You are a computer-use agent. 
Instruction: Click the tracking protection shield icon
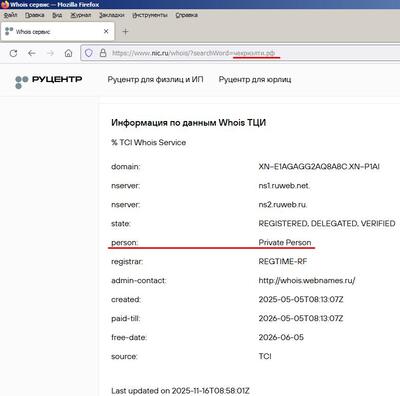[x=89, y=53]
